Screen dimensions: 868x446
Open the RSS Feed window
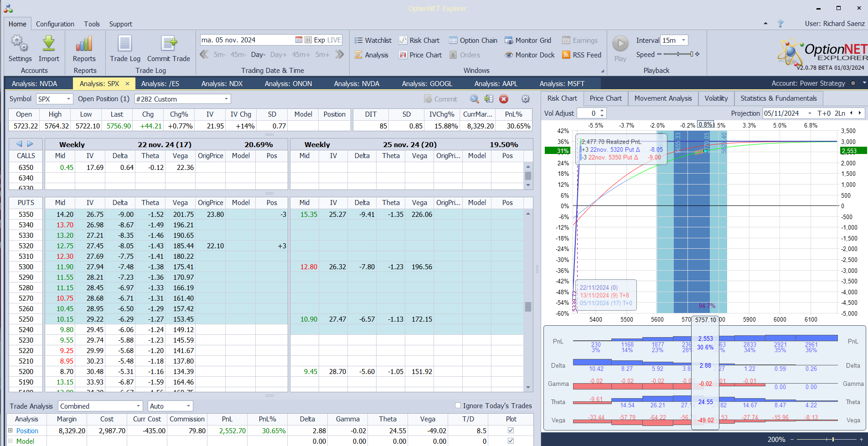[582, 55]
